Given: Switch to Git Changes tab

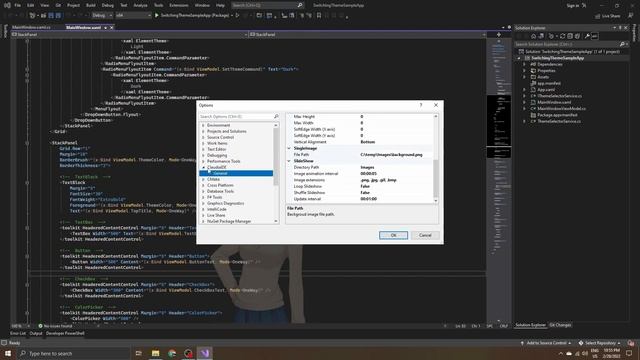Looking at the screenshot, I should pyautogui.click(x=560, y=325).
